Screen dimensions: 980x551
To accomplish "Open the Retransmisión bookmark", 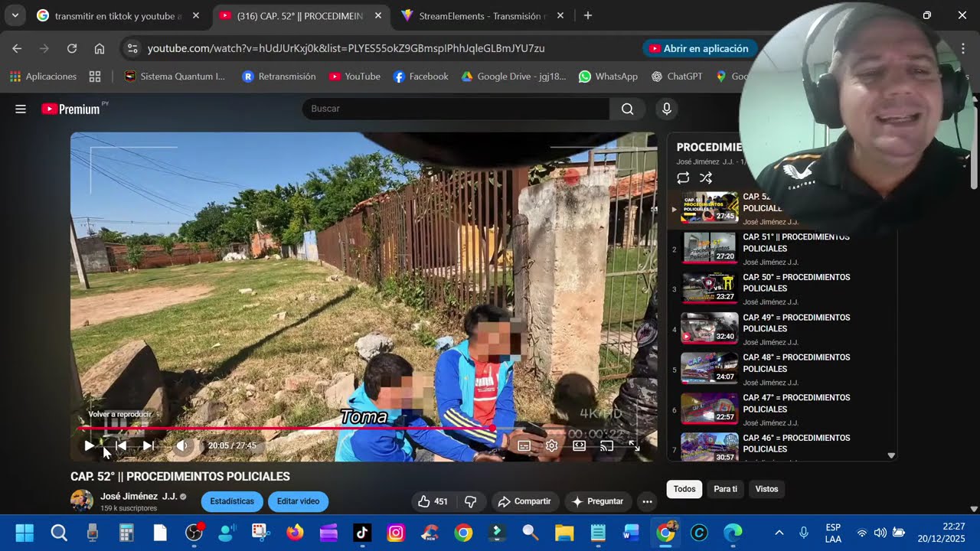I will point(279,77).
